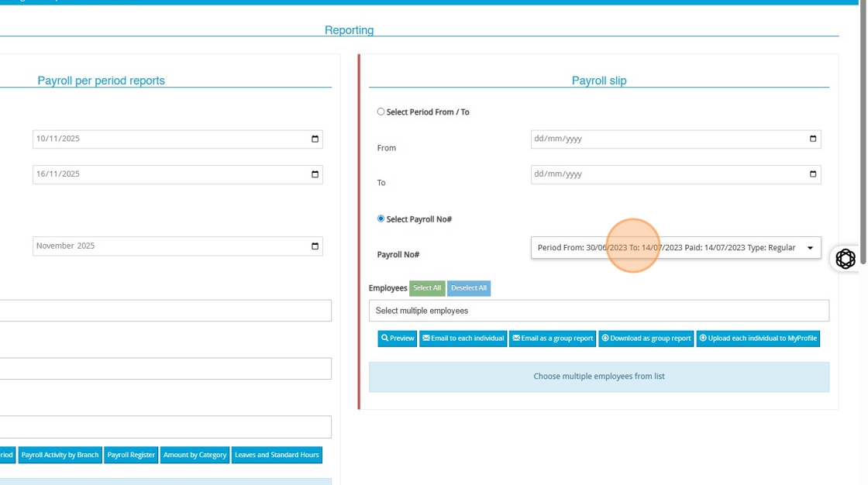Select the 'Select Period From / To' radio
868x485 pixels.
381,112
